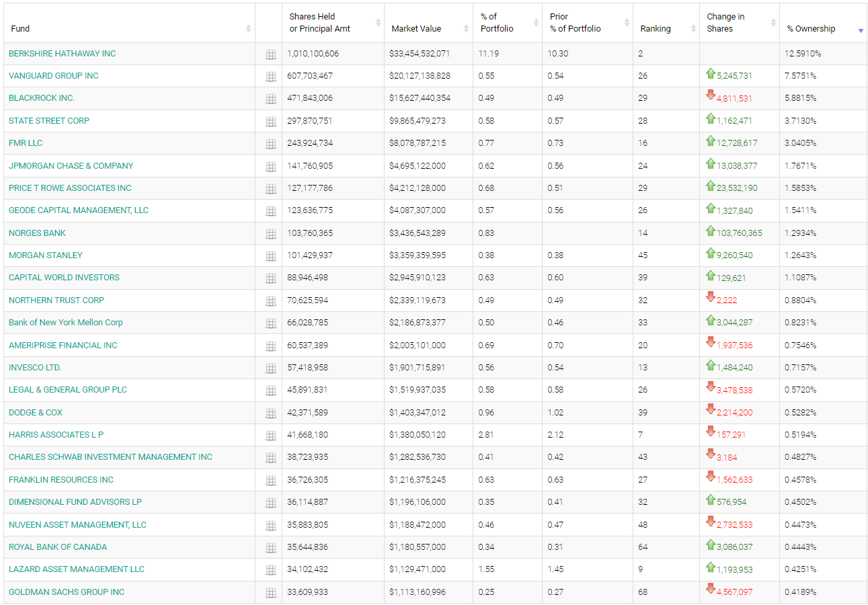868x605 pixels.
Task: Open Bank of New York Mellon Corp link
Action: point(66,322)
